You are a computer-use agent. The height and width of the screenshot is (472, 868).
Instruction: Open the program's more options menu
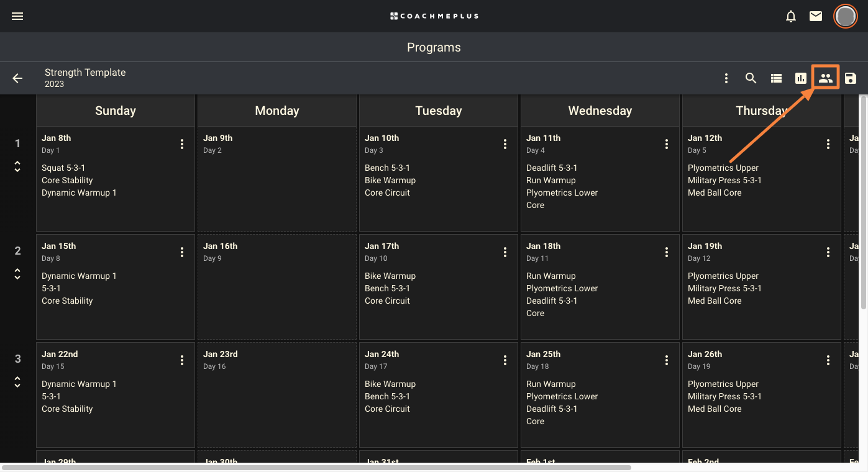726,78
